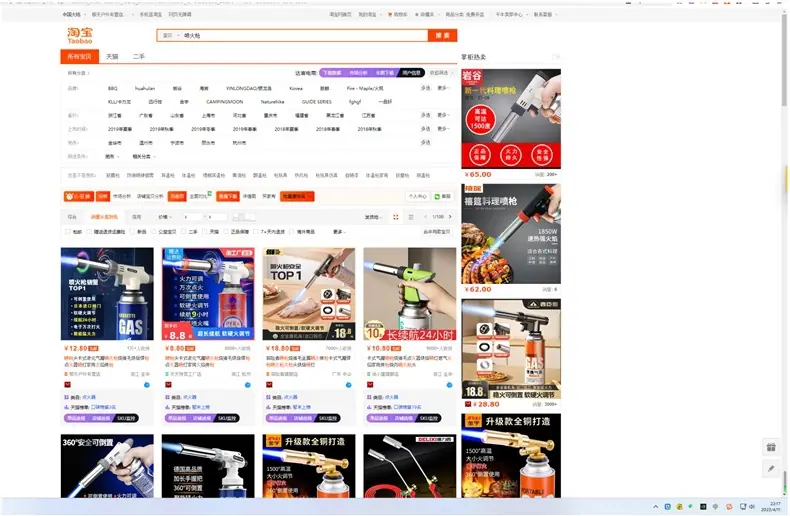Open the 价格 sort dropdown
The width and height of the screenshot is (790, 516).
[x=165, y=217]
